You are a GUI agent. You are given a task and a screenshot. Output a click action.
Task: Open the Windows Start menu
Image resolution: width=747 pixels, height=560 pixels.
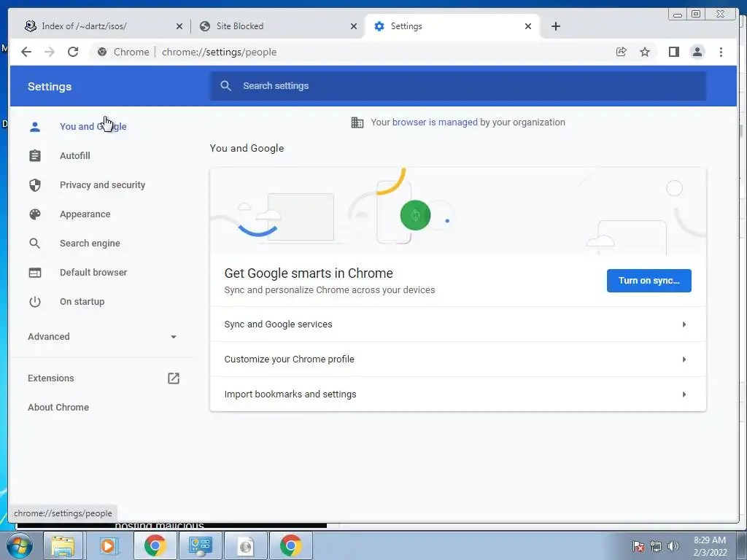pyautogui.click(x=19, y=545)
